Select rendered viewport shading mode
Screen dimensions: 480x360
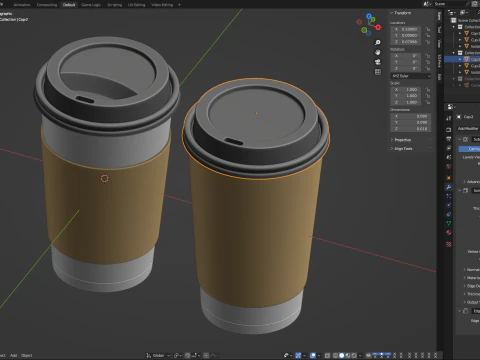coord(354,355)
